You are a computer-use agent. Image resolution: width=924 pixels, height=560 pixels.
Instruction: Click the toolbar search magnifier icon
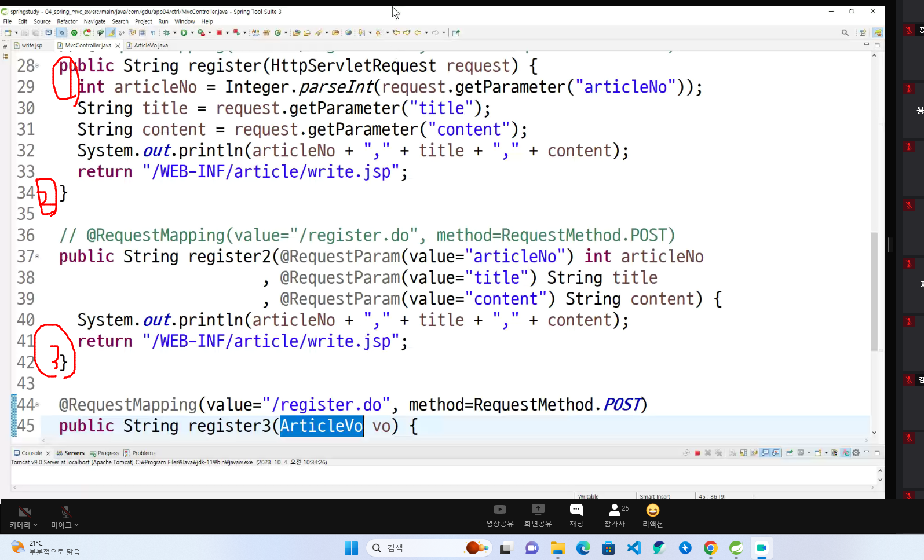(845, 33)
